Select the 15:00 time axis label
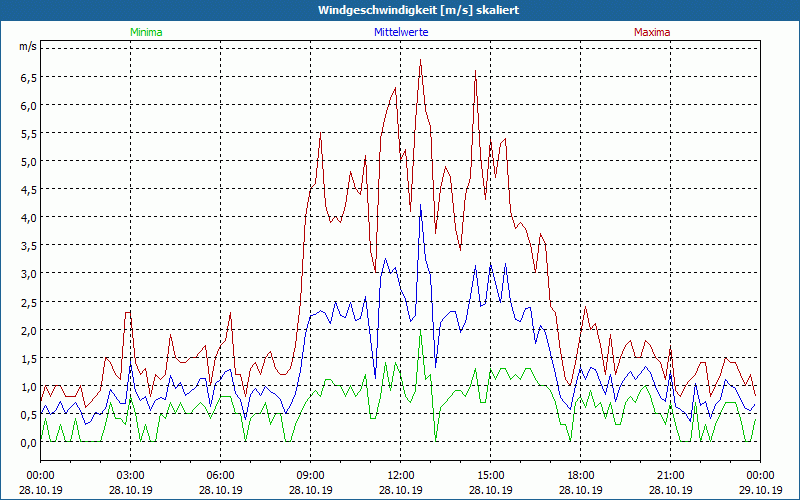800x500 pixels. click(x=491, y=475)
